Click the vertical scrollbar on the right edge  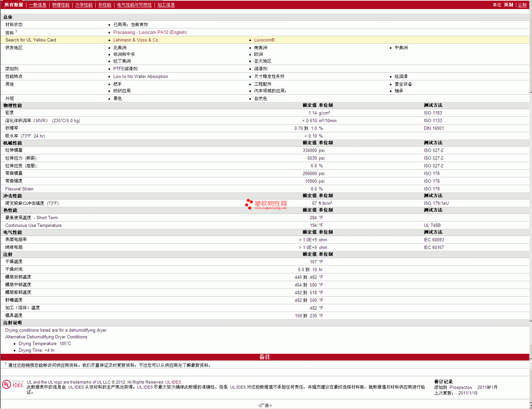click(x=530, y=201)
